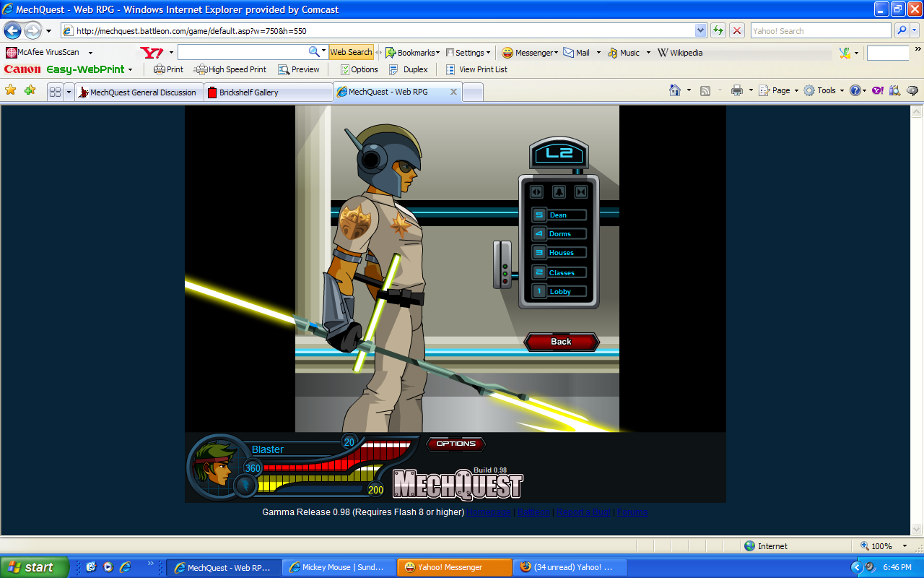The image size is (924, 578).
Task: Click the Yahoo Y! toolbar icon
Action: pos(152,52)
